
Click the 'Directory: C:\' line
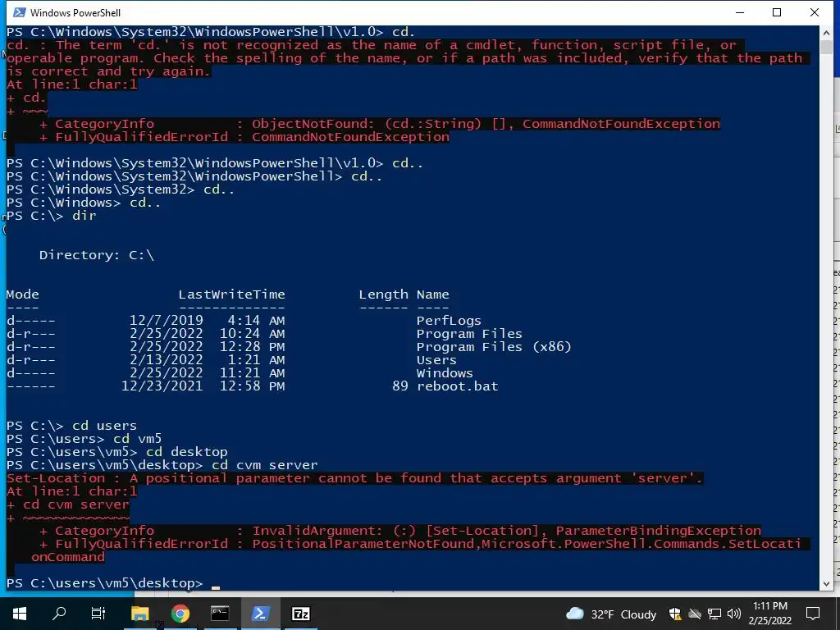pyautogui.click(x=97, y=255)
